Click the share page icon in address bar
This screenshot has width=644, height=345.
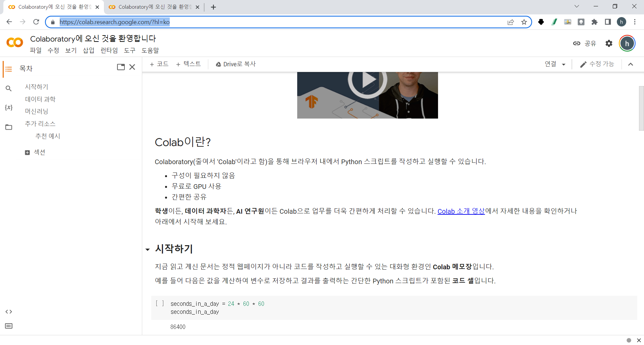pyautogui.click(x=511, y=22)
